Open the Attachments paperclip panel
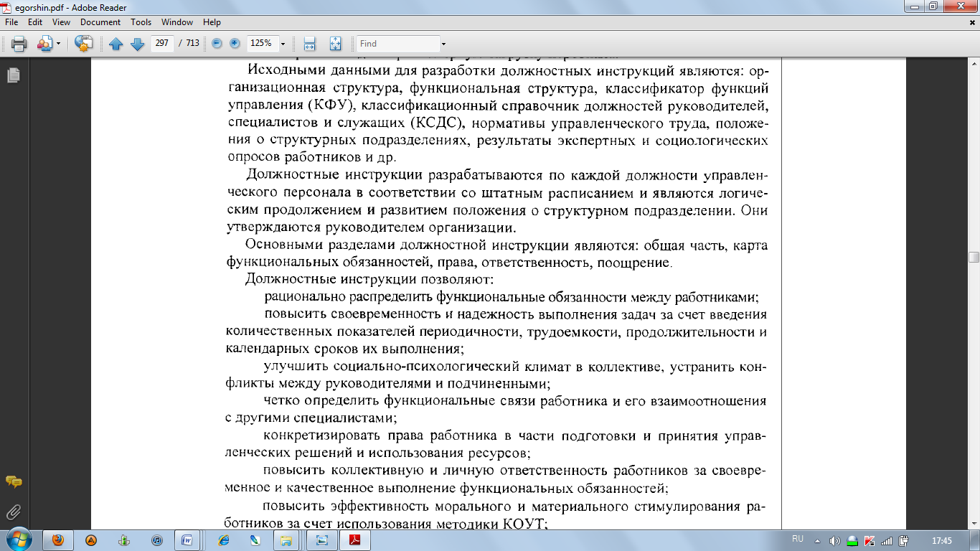The height and width of the screenshot is (551, 980). pos(13,512)
